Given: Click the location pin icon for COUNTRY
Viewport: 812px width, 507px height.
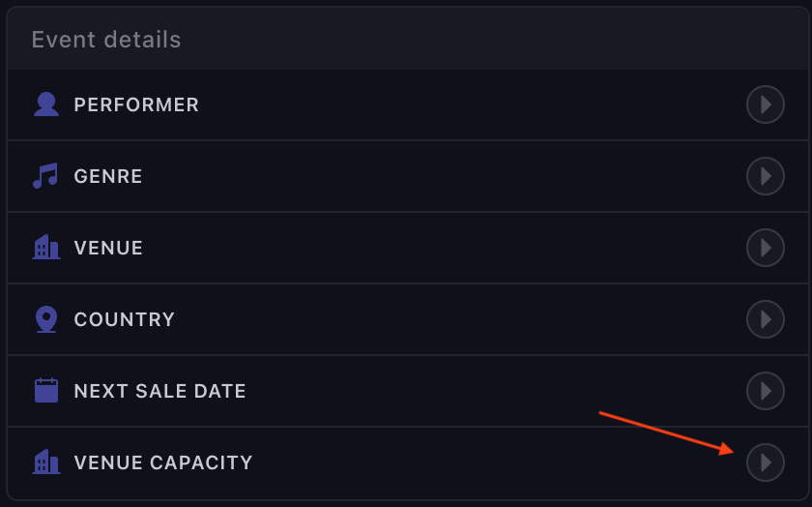Looking at the screenshot, I should (x=45, y=319).
